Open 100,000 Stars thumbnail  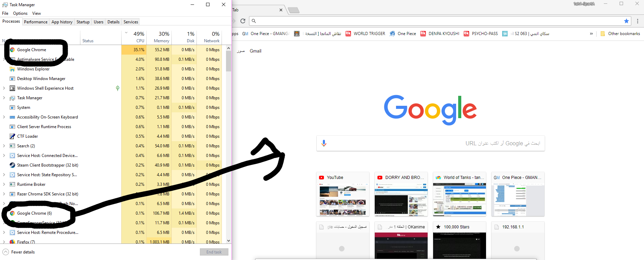(460, 240)
